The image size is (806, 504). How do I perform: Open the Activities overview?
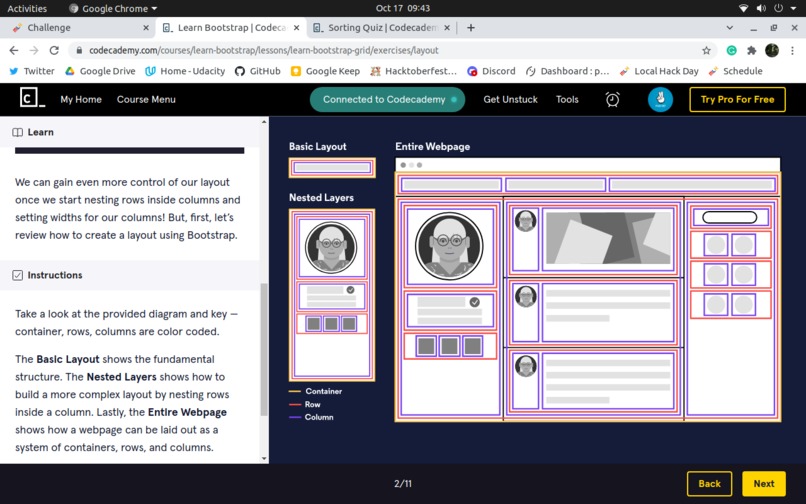27,8
